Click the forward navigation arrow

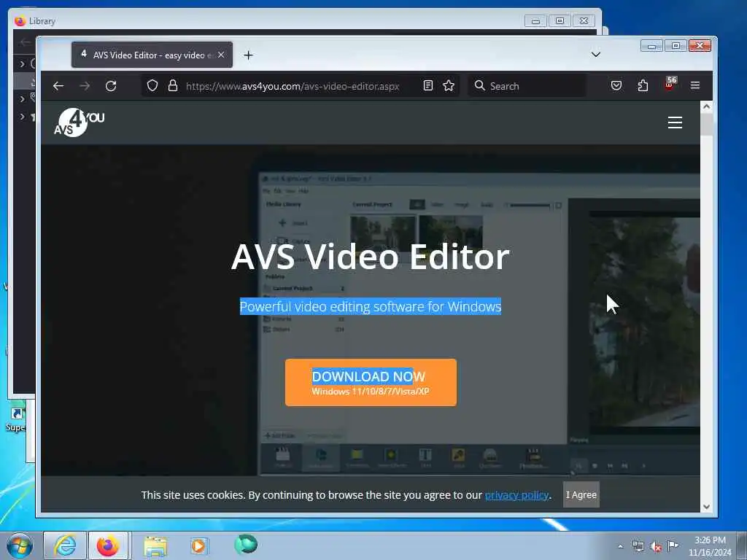coord(85,86)
